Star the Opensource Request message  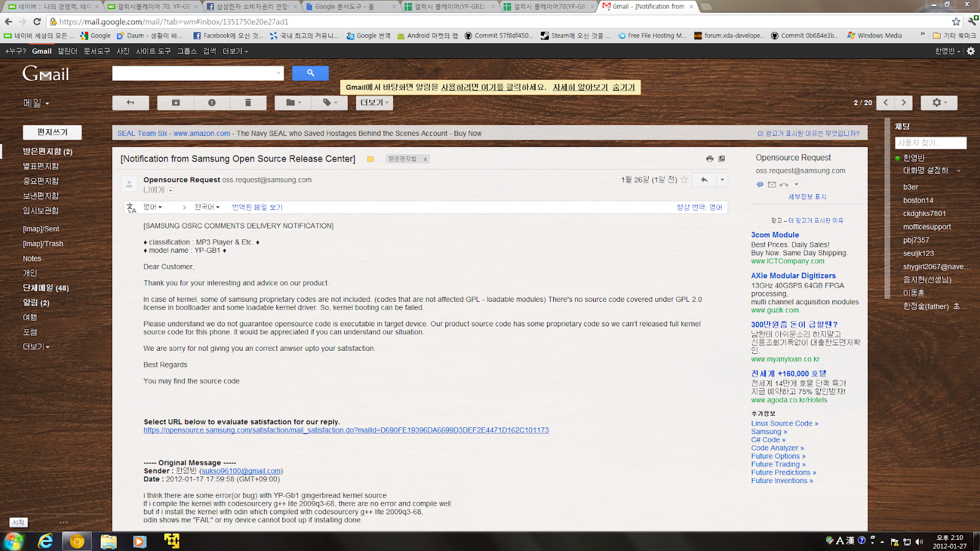click(x=684, y=179)
